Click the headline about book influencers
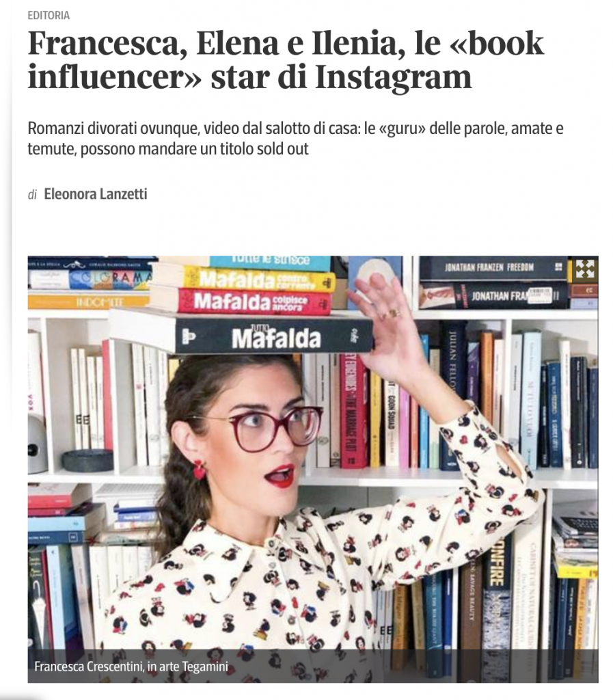613x700 pixels. pos(286,60)
